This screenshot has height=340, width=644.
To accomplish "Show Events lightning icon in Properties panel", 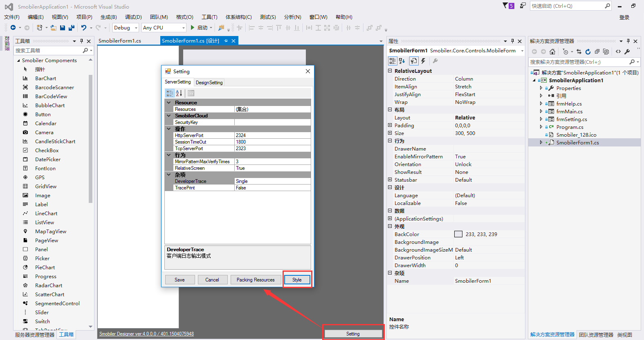I will pyautogui.click(x=424, y=61).
